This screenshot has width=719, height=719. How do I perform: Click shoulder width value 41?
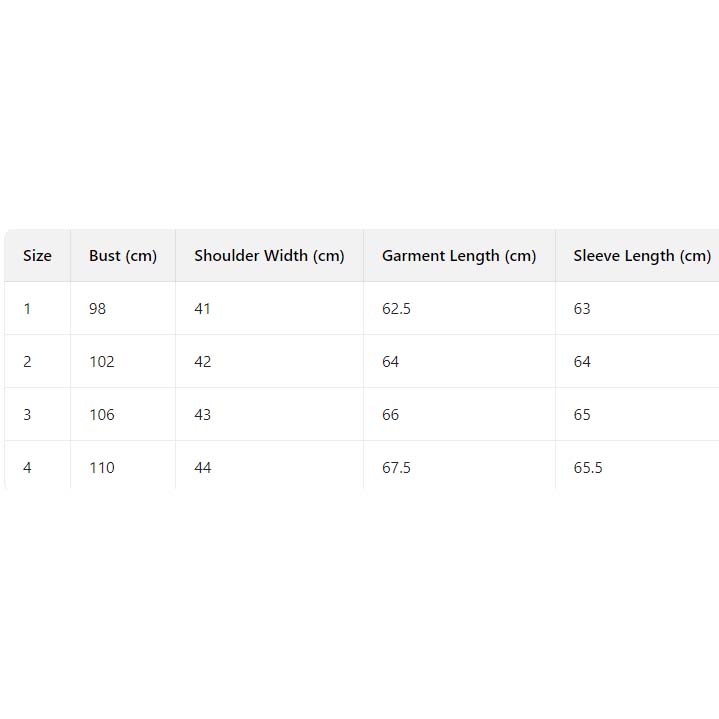tap(203, 309)
